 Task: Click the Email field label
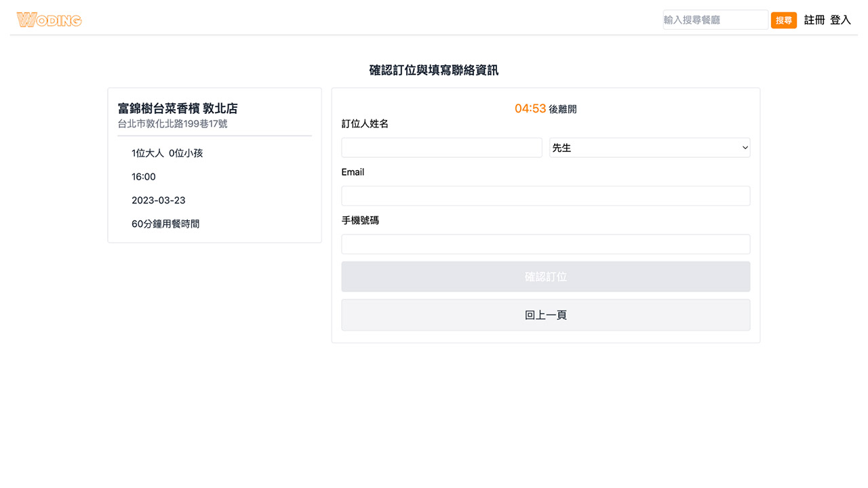(353, 172)
